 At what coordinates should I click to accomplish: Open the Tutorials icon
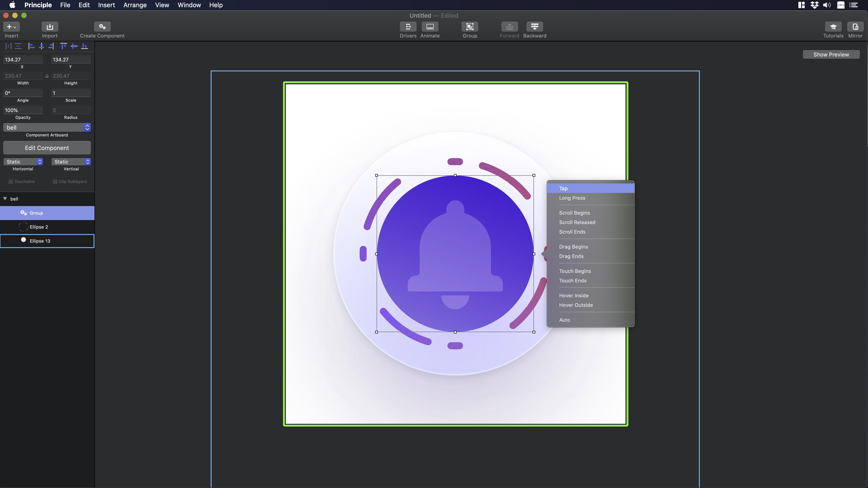point(833,27)
